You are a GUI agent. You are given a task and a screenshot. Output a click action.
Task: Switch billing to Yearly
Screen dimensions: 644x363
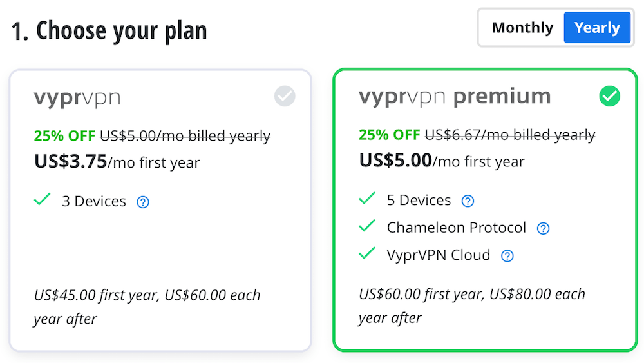[597, 28]
